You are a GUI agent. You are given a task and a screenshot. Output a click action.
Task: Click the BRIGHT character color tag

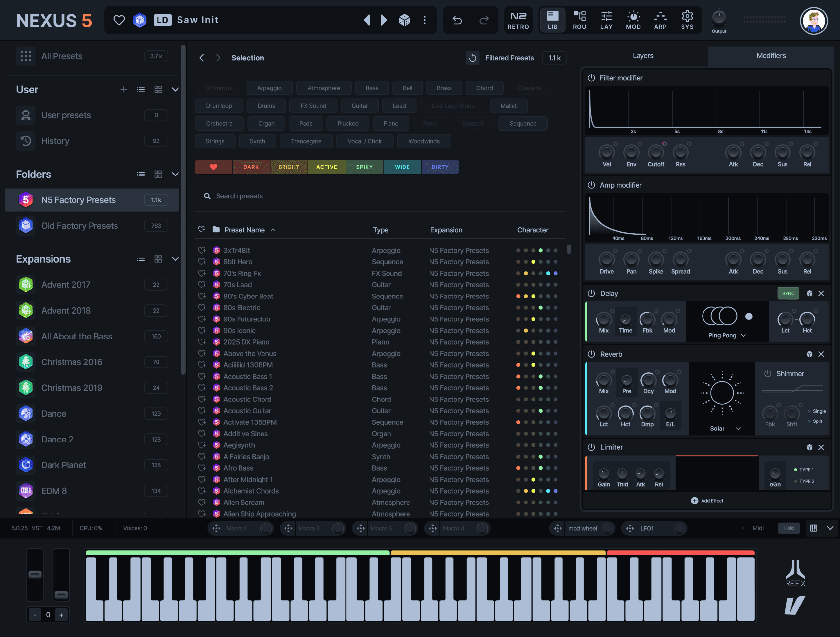pos(289,167)
